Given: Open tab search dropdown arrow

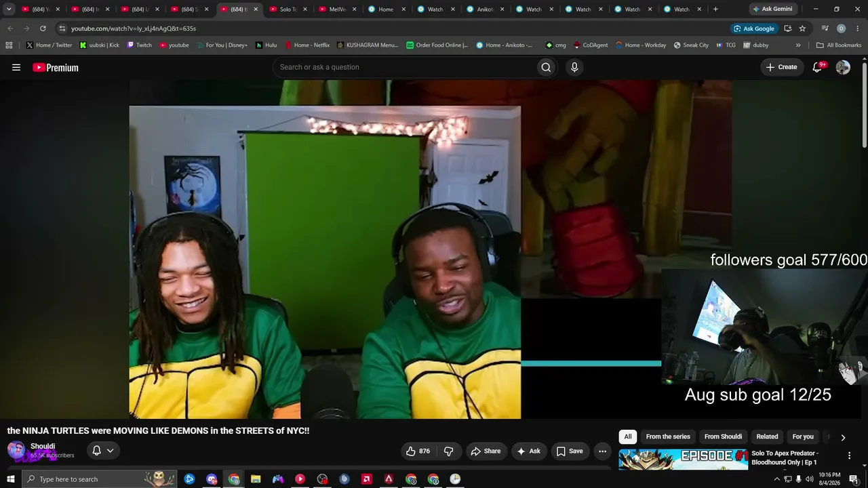Looking at the screenshot, I should (9, 9).
